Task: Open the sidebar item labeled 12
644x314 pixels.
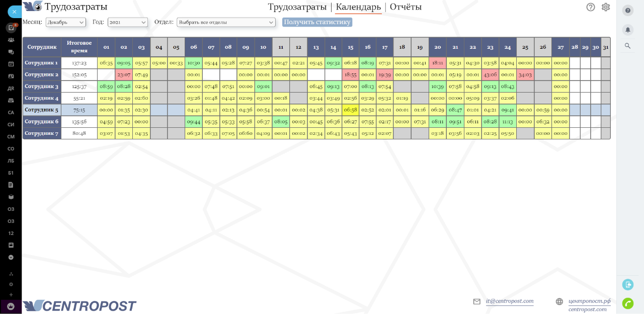Action: 11,233
